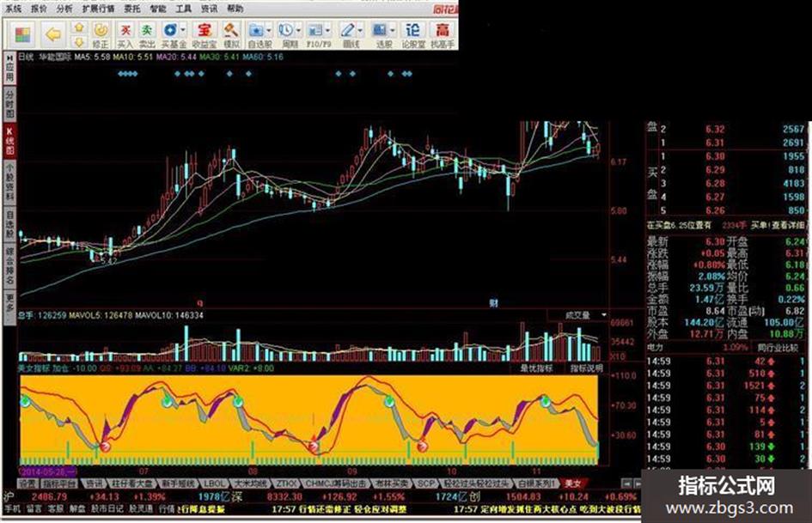This screenshot has width=812, height=523.
Task: Open the 自选股 sidebar tab
Action: coord(9,224)
